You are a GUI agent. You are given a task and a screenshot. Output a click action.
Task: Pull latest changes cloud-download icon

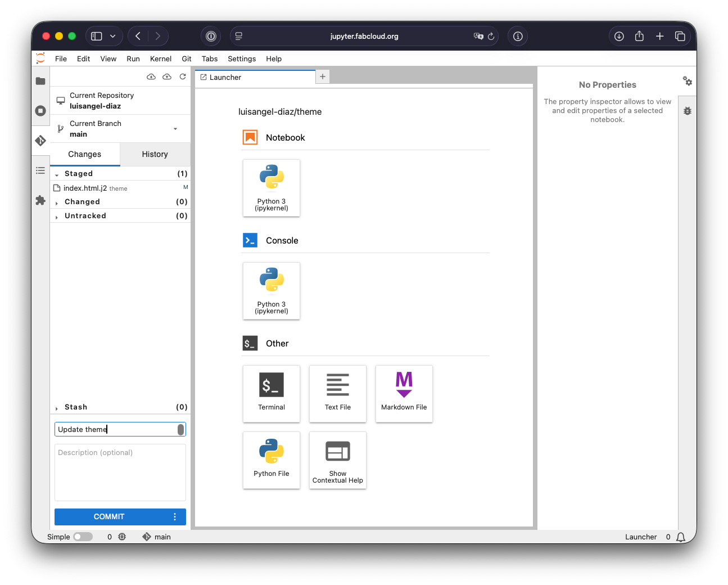(151, 76)
